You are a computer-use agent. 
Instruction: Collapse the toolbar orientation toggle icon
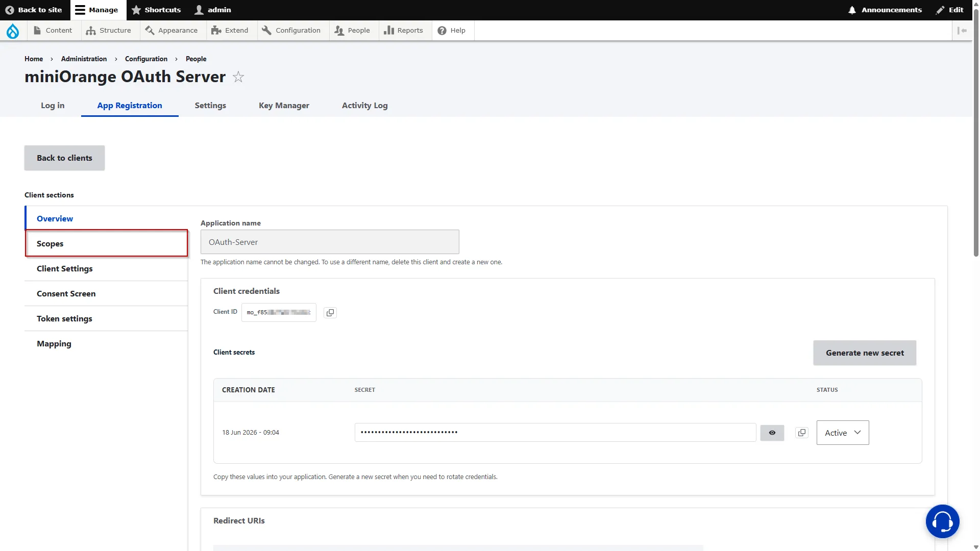point(962,31)
